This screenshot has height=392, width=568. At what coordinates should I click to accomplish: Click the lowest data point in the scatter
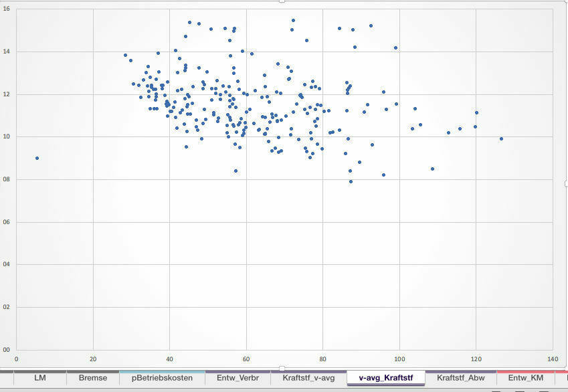[351, 181]
